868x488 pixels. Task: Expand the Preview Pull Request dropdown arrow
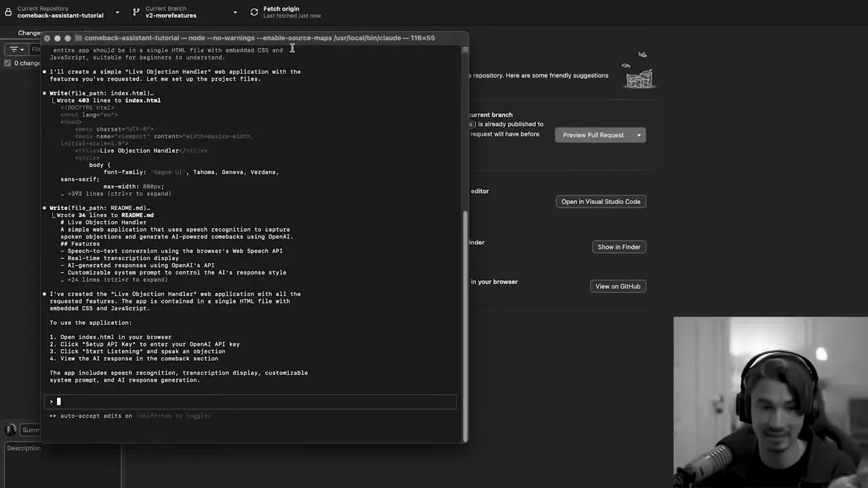639,135
